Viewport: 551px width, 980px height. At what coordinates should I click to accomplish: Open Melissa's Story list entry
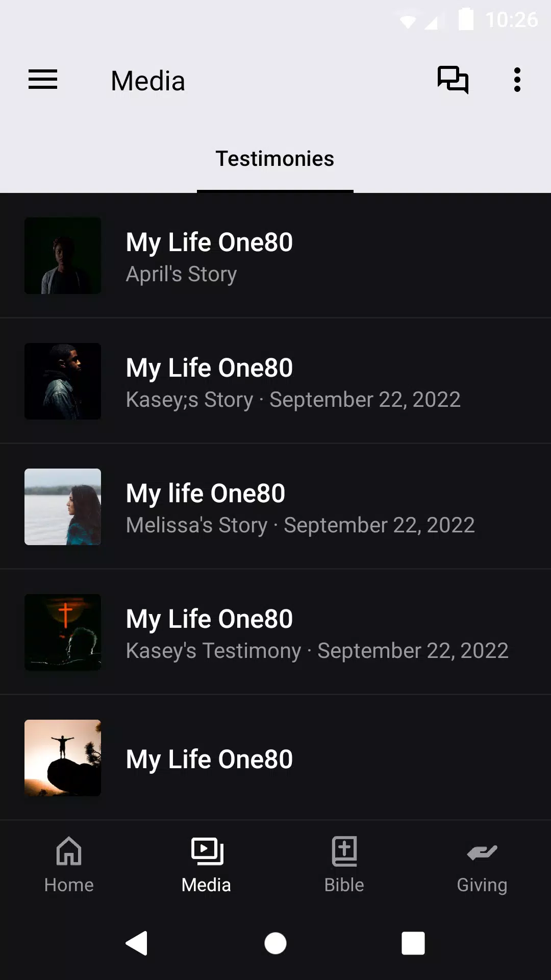(306, 507)
